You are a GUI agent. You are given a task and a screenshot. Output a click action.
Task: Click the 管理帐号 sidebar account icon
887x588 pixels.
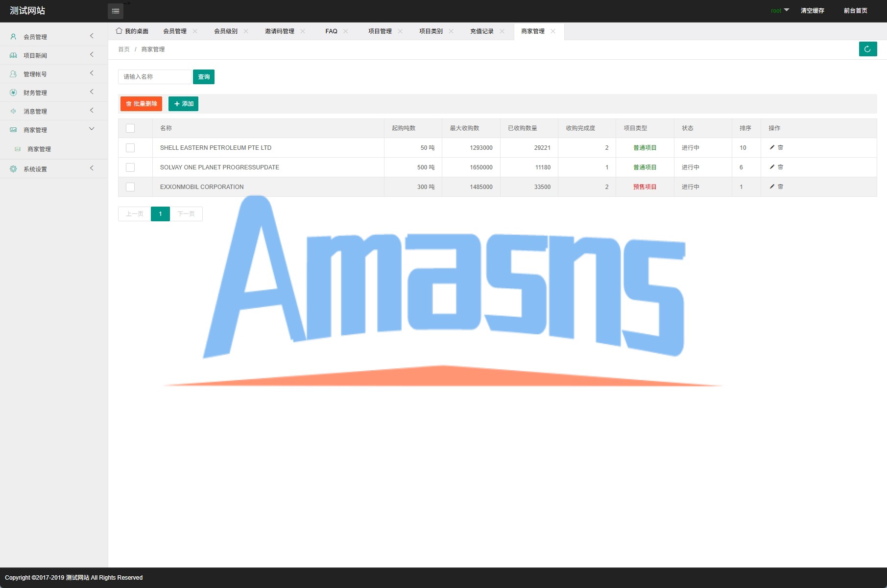13,74
